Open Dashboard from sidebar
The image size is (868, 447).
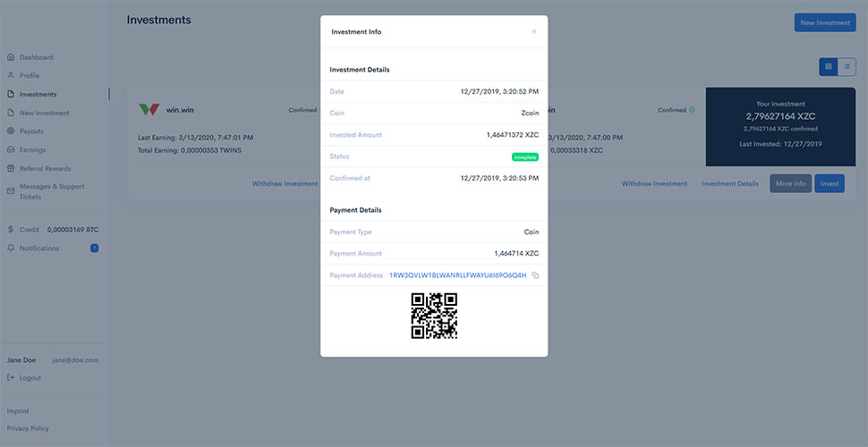click(x=36, y=57)
